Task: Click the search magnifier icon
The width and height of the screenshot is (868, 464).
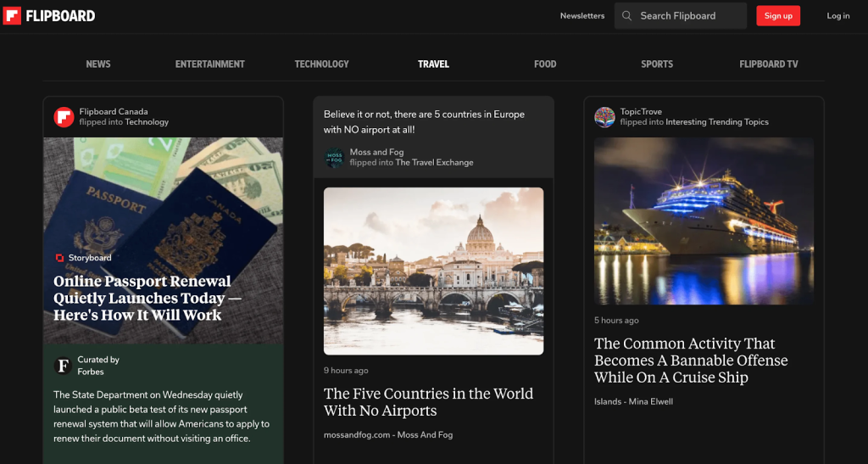Action: [627, 15]
